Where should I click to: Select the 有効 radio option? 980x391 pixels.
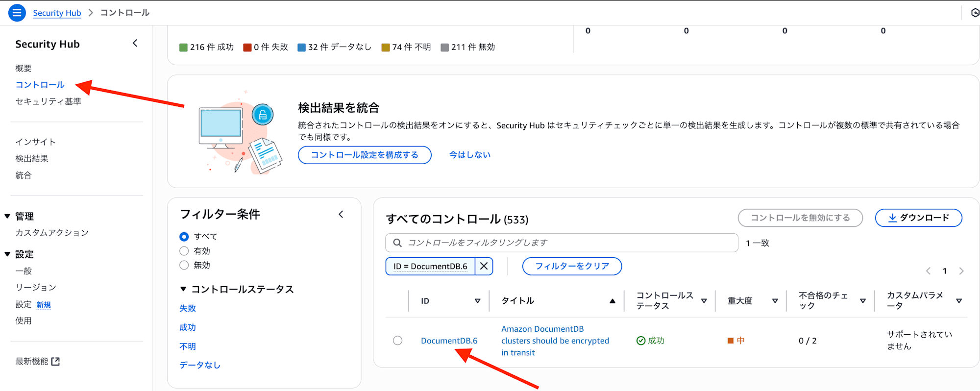pos(184,251)
